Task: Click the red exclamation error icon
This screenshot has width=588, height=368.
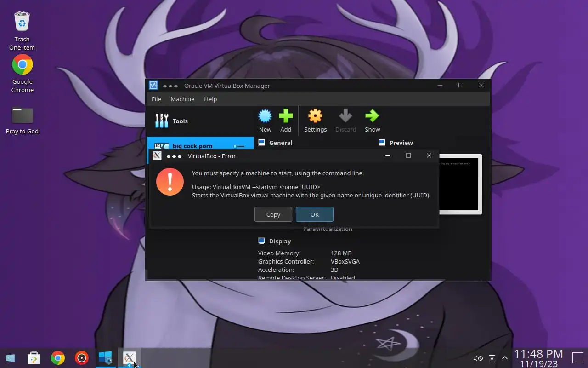Action: 170,182
